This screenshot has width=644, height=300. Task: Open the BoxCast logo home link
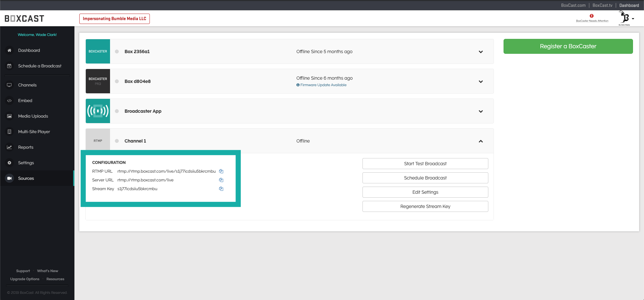[25, 19]
